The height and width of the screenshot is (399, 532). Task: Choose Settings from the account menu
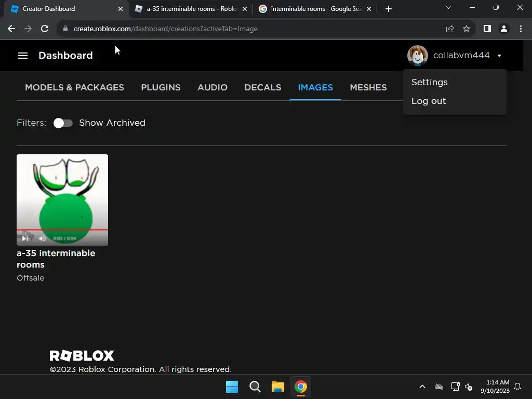(x=429, y=82)
